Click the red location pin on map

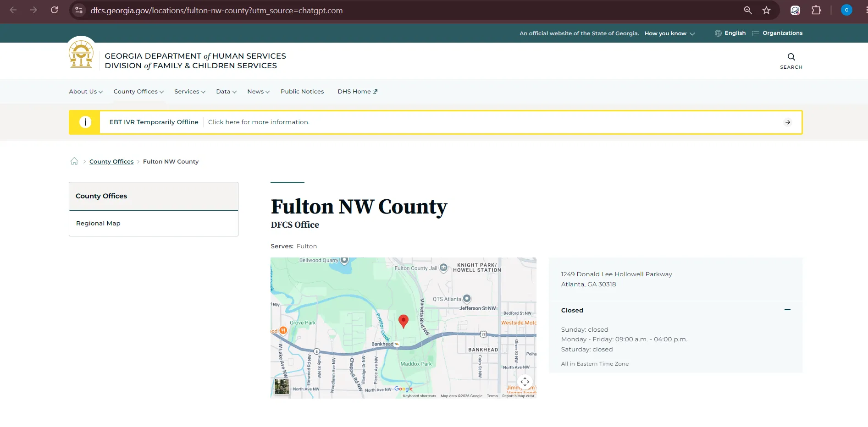coord(404,321)
